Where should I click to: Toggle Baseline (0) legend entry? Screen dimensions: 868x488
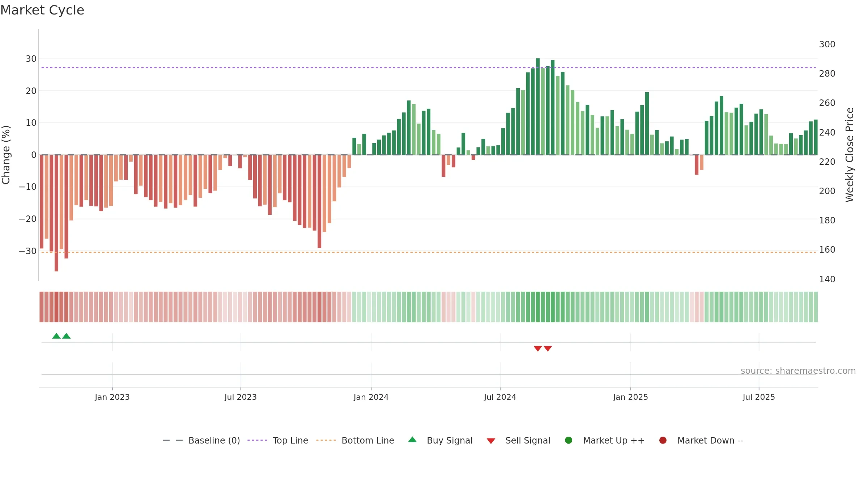(201, 440)
